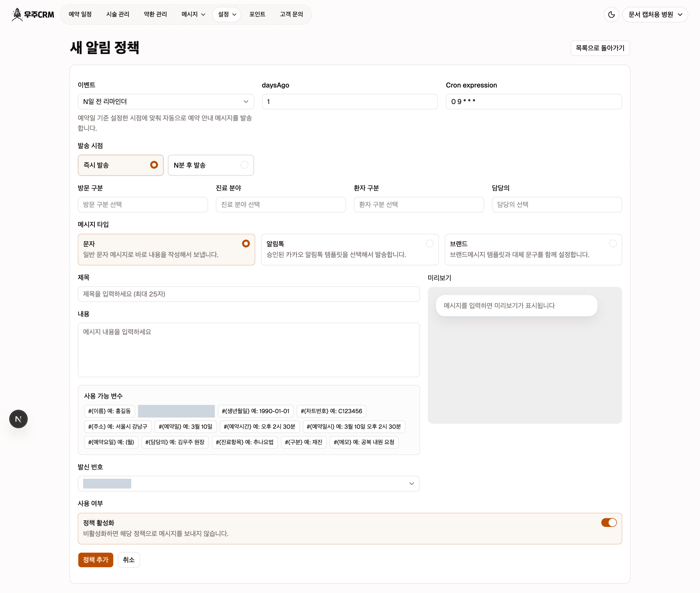Screen dimensions: 700x593
Task: Insert #{담당의} variable chip
Action: point(175,442)
